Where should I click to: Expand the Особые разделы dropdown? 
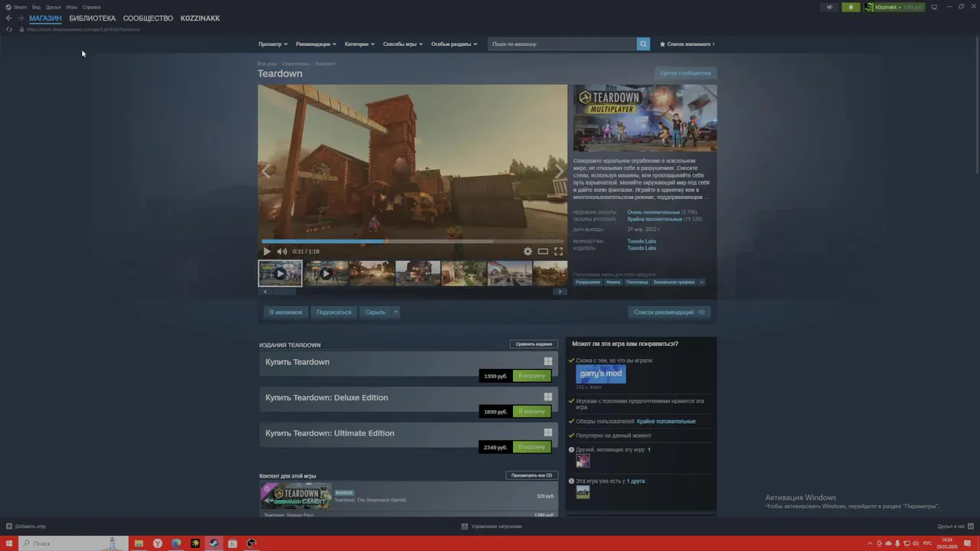tap(454, 44)
